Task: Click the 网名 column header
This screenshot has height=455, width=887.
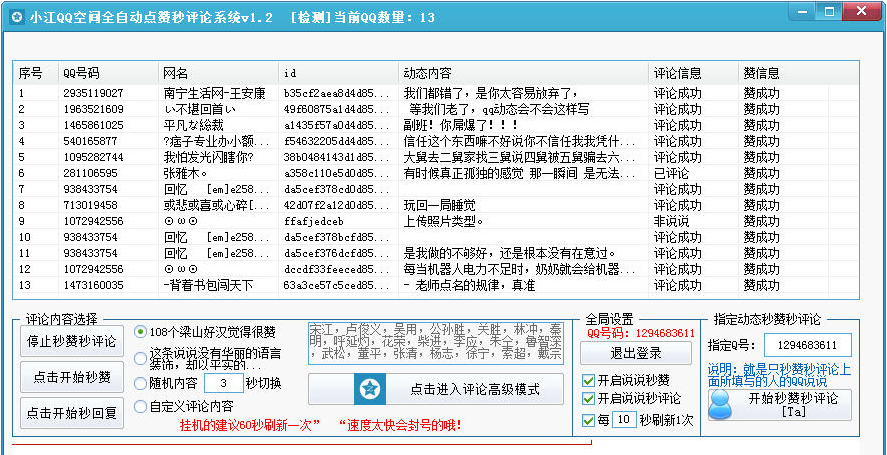Action: [218, 73]
